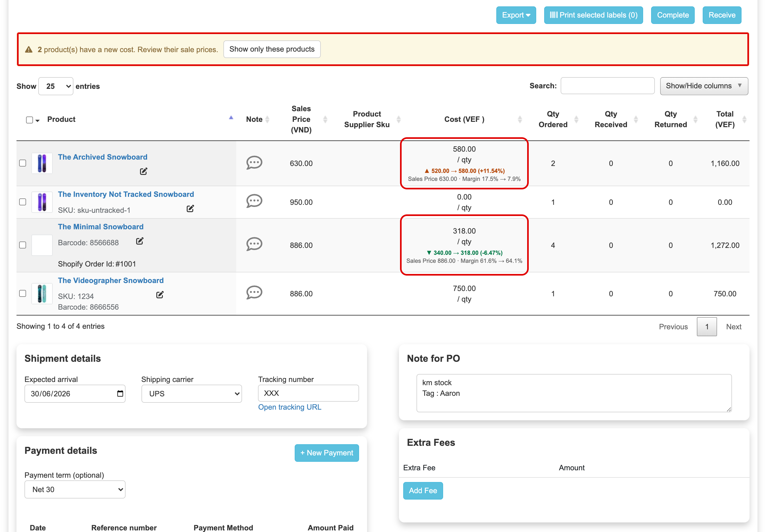Click the Expected arrival date field
The width and height of the screenshot is (766, 532).
tap(75, 394)
